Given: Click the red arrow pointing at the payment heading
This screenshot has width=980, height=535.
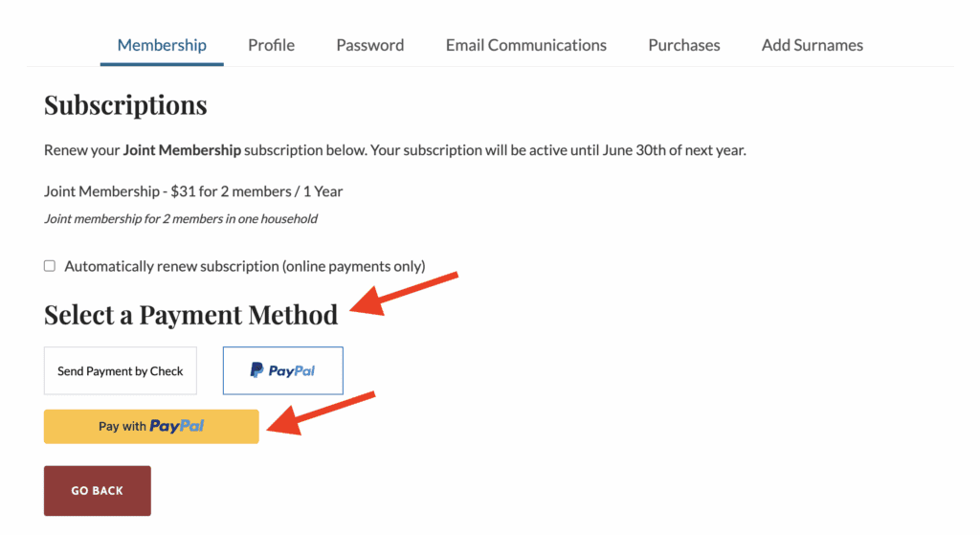Looking at the screenshot, I should pyautogui.click(x=405, y=293).
